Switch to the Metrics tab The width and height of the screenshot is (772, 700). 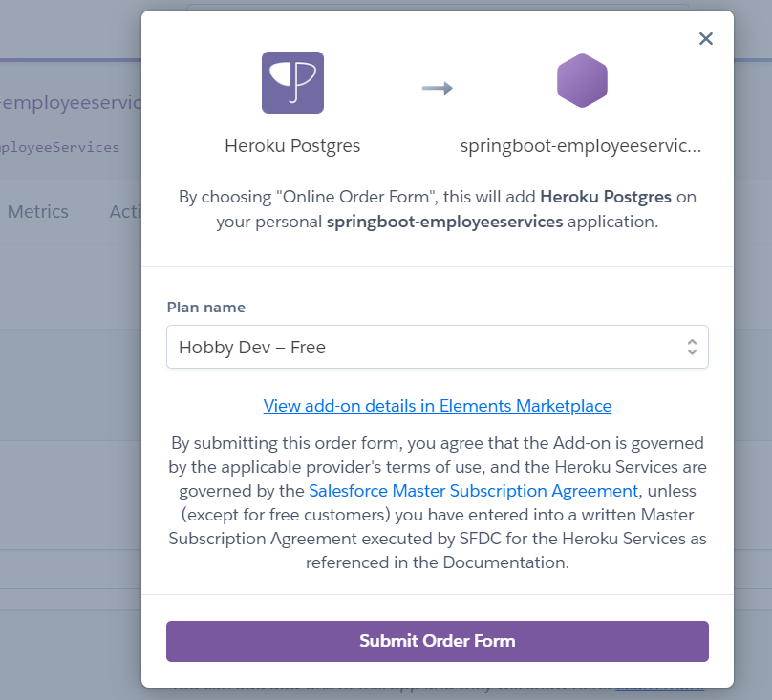[x=38, y=212]
